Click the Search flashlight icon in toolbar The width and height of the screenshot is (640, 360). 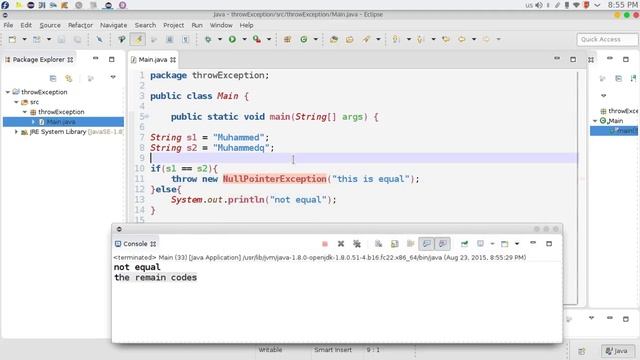coord(366,40)
